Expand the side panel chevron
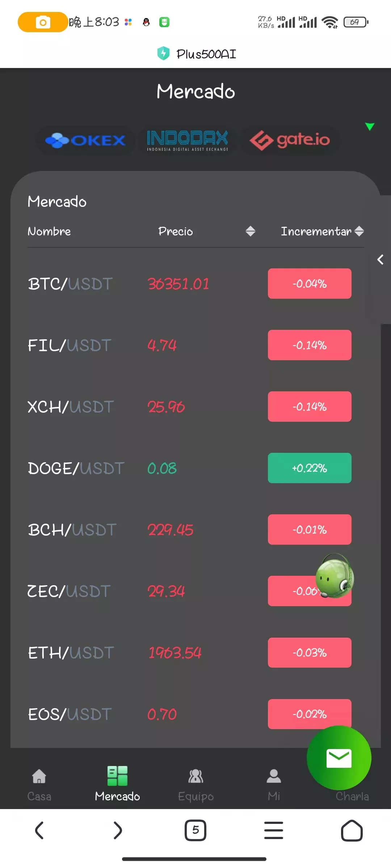The height and width of the screenshot is (868, 391). (x=381, y=259)
